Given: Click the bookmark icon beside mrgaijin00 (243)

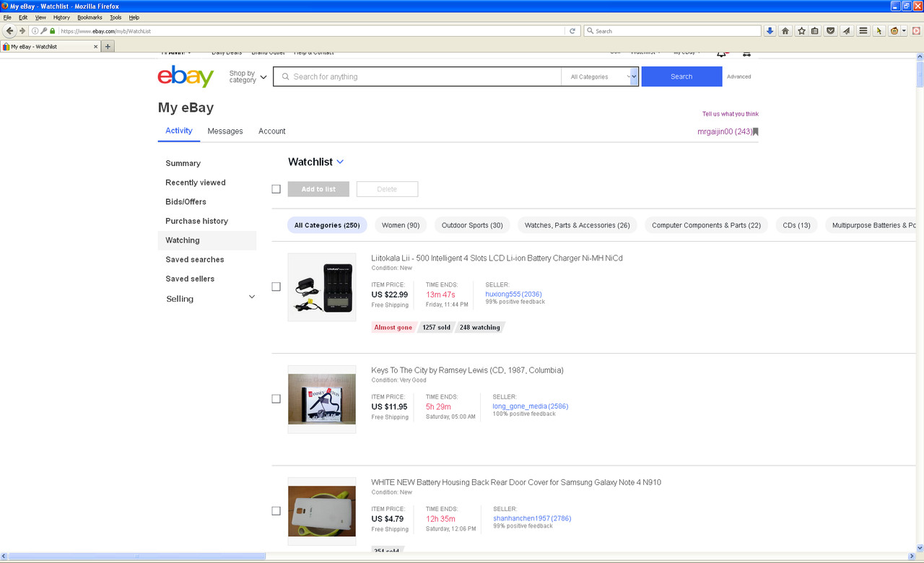Looking at the screenshot, I should (756, 132).
